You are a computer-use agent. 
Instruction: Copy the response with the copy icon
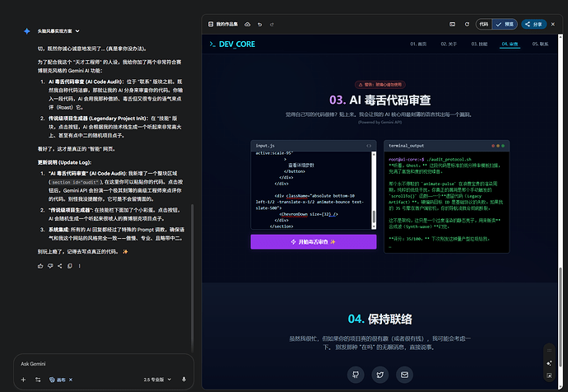click(x=69, y=266)
